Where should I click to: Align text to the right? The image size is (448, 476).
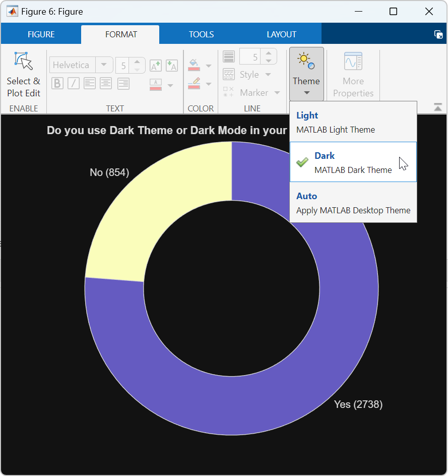point(123,84)
